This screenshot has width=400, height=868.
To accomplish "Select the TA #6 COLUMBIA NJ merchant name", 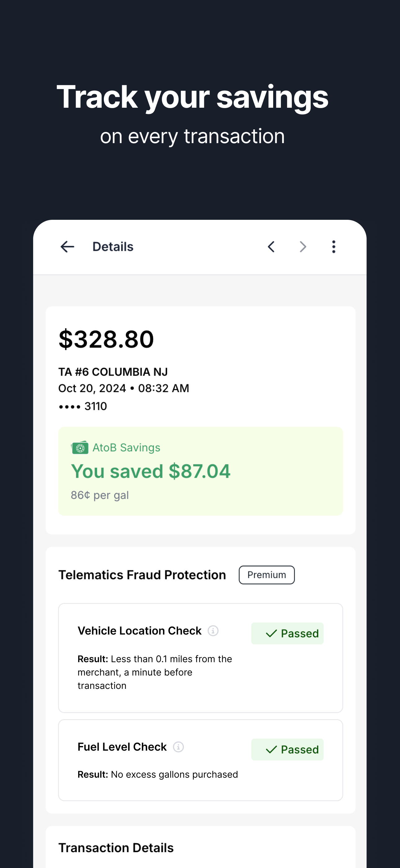I will pos(113,372).
